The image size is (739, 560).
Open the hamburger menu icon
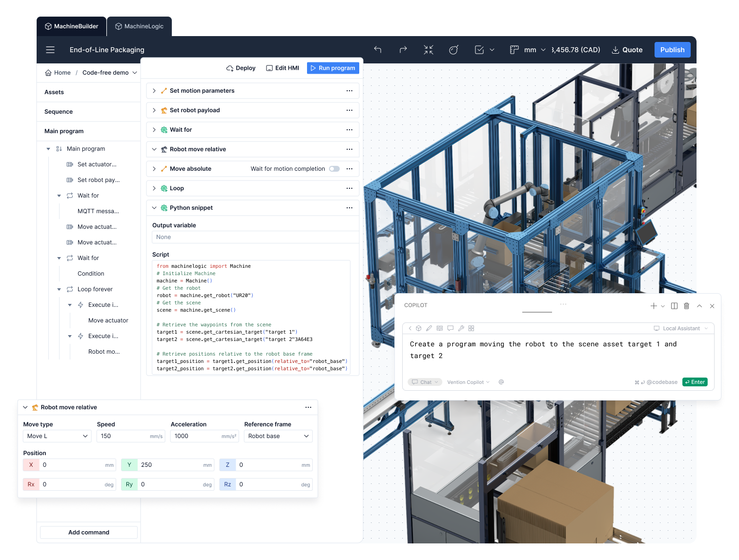pyautogui.click(x=50, y=50)
